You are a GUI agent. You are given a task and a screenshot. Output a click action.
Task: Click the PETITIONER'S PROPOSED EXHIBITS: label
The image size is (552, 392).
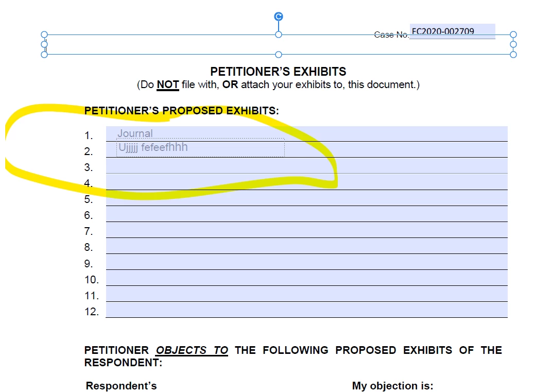[181, 111]
